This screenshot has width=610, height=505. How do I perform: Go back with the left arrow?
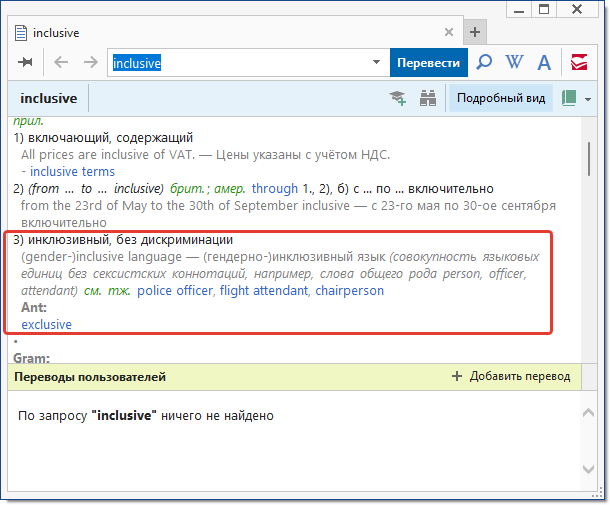click(x=61, y=63)
